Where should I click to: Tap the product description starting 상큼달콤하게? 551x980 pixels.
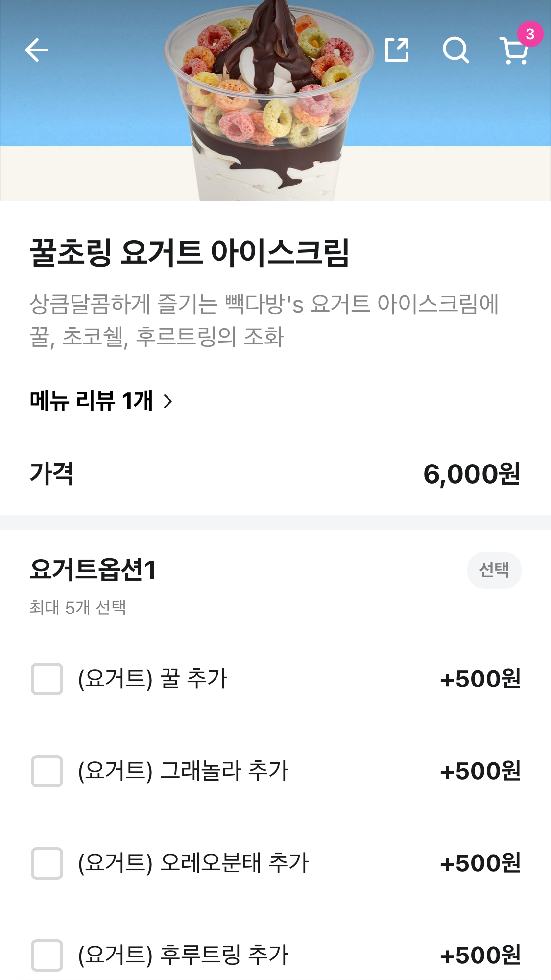tap(264, 320)
